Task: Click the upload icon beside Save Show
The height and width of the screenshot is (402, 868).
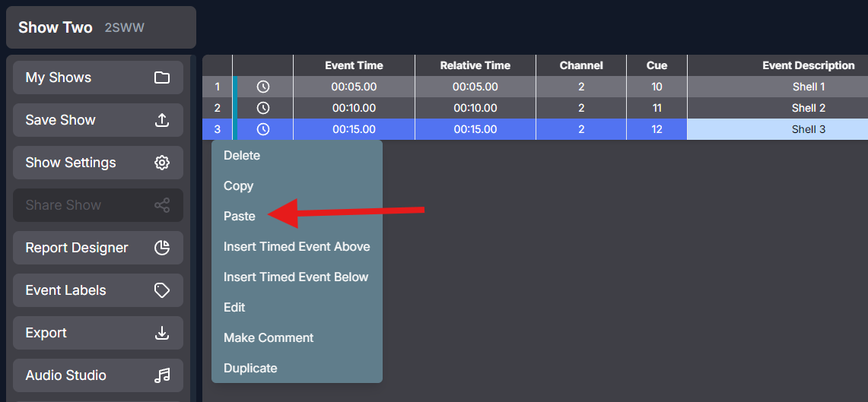Action: coord(161,120)
